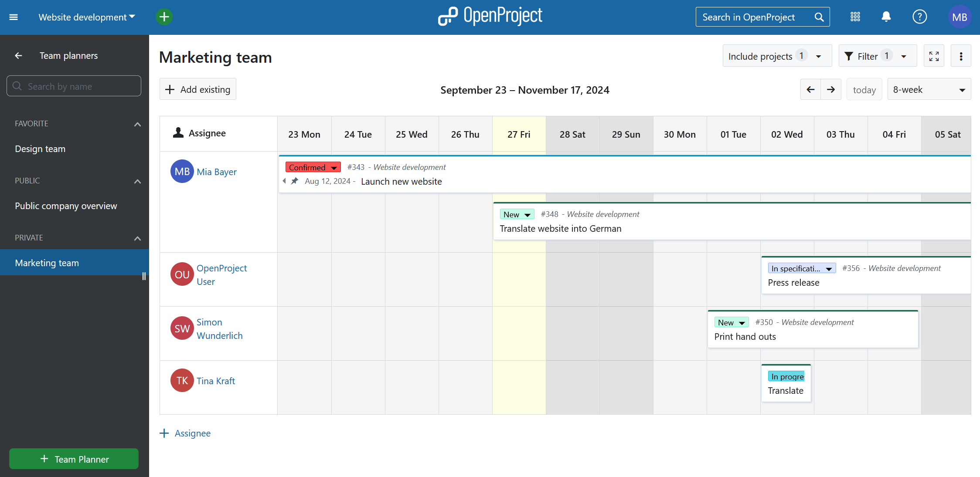Click the 'Marketing team' sidebar item
Image resolution: width=980 pixels, height=477 pixels.
click(47, 262)
